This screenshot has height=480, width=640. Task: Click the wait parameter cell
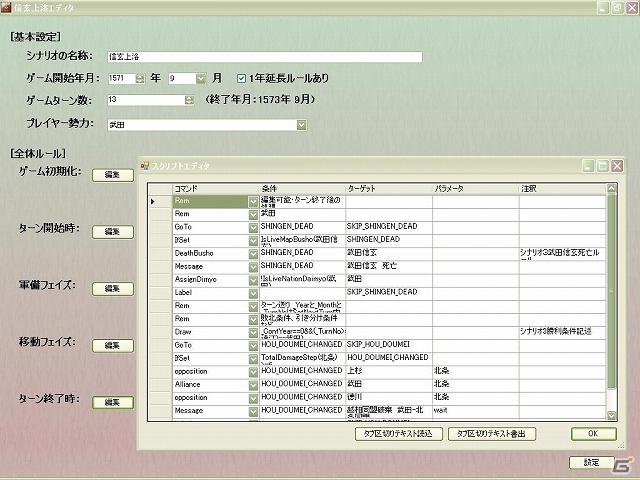(x=476, y=410)
